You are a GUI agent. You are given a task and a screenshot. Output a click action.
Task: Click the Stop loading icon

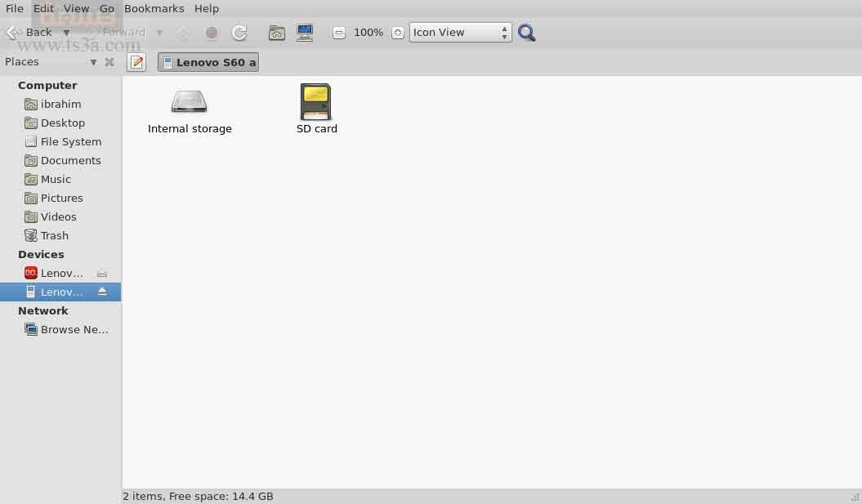(x=212, y=33)
